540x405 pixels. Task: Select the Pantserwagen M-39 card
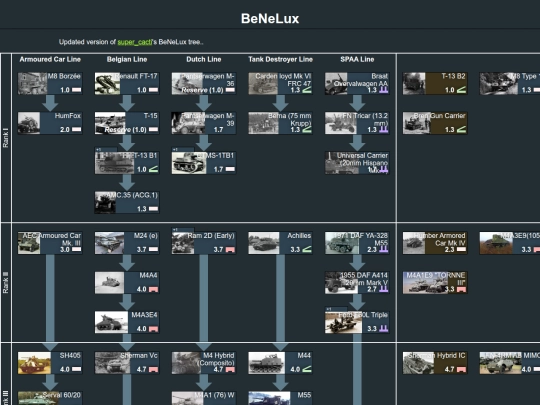(204, 123)
